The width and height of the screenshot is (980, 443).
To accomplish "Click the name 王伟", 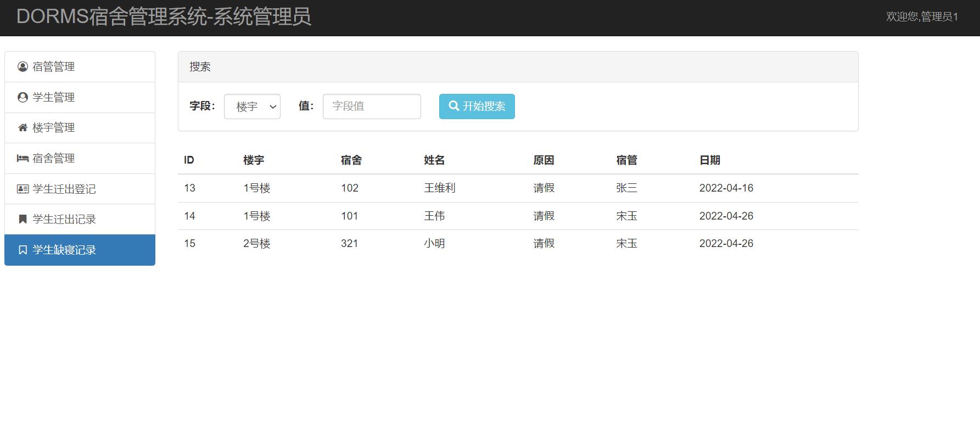I will click(x=434, y=216).
